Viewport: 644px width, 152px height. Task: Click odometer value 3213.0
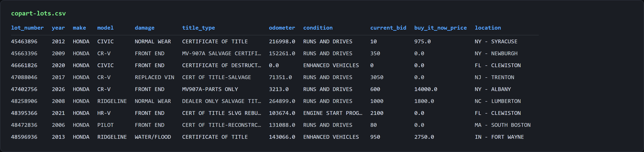278,89
